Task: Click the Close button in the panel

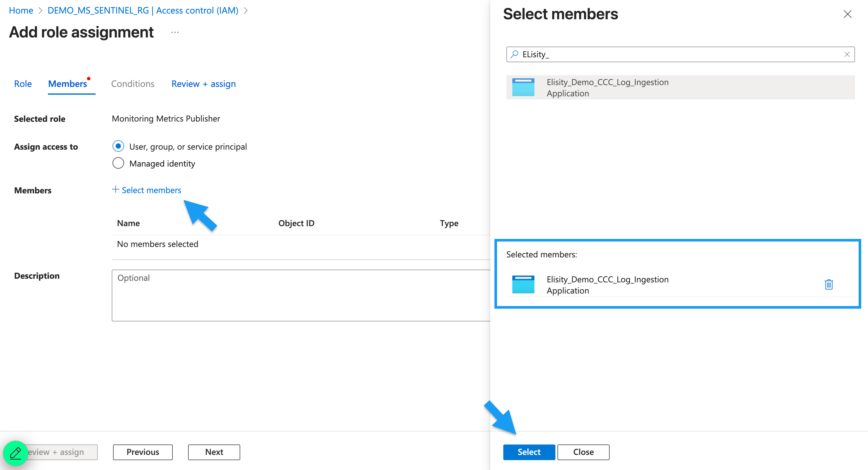Action: (x=583, y=452)
